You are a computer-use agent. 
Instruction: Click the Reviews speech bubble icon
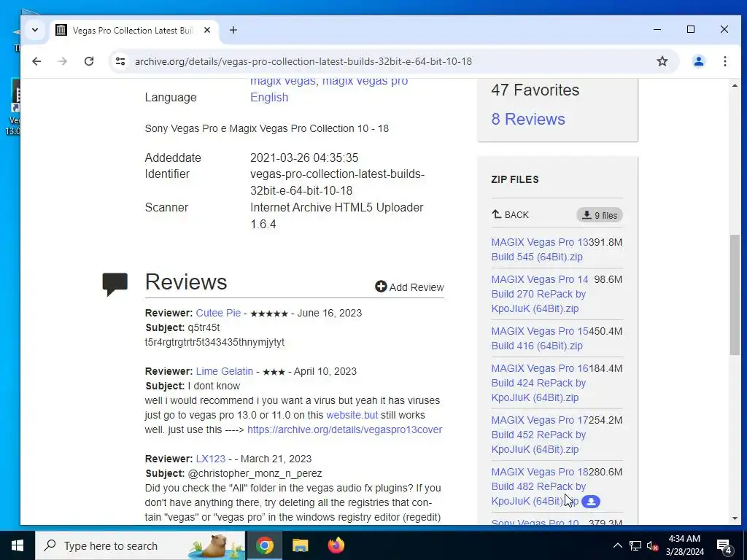click(x=115, y=284)
